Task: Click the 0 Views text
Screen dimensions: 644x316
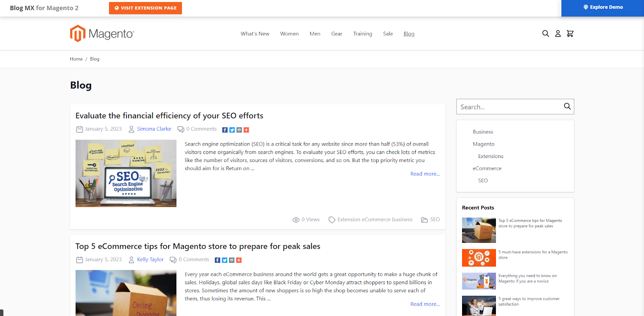Action: pyautogui.click(x=311, y=220)
